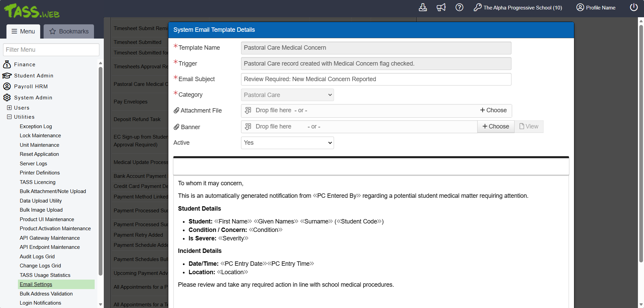Click the Email Subject input field

coord(376,79)
